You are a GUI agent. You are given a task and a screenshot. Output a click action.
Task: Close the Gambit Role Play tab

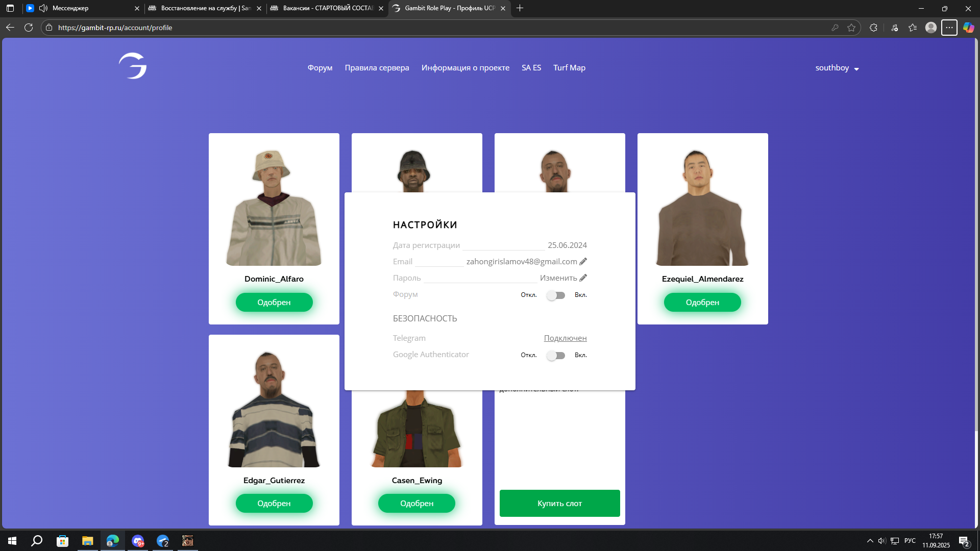pyautogui.click(x=503, y=8)
